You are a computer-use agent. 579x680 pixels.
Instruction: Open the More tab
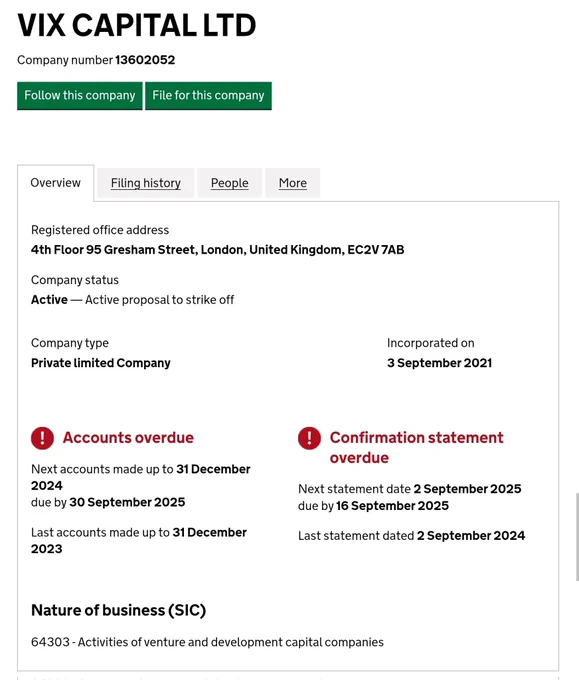click(x=293, y=183)
